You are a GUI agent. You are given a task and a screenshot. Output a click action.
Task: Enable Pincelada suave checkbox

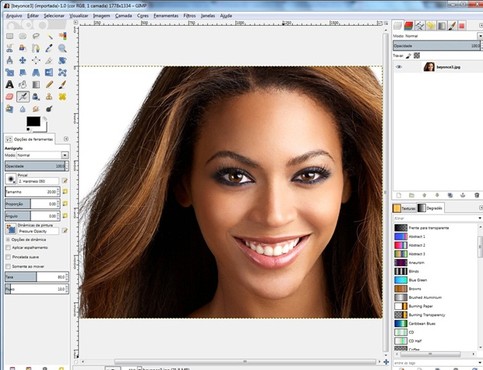coord(8,257)
